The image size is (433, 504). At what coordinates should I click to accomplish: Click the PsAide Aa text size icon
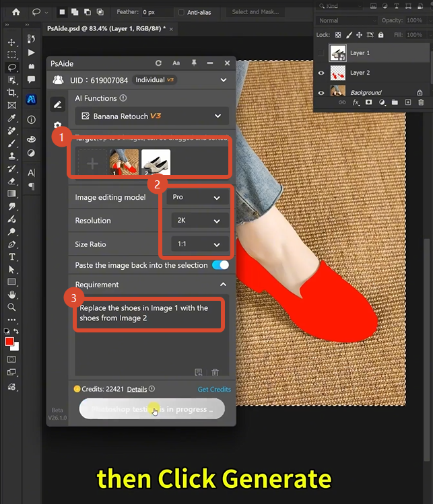tap(176, 63)
